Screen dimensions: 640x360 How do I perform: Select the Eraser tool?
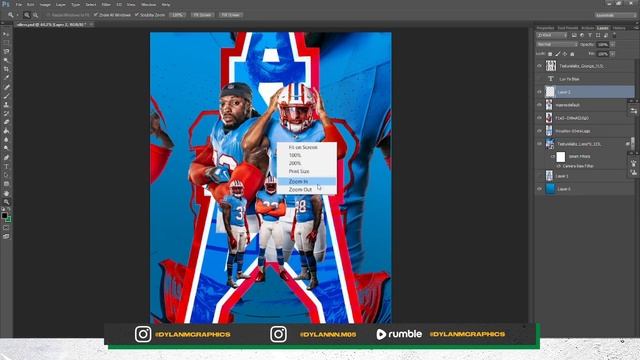click(6, 122)
